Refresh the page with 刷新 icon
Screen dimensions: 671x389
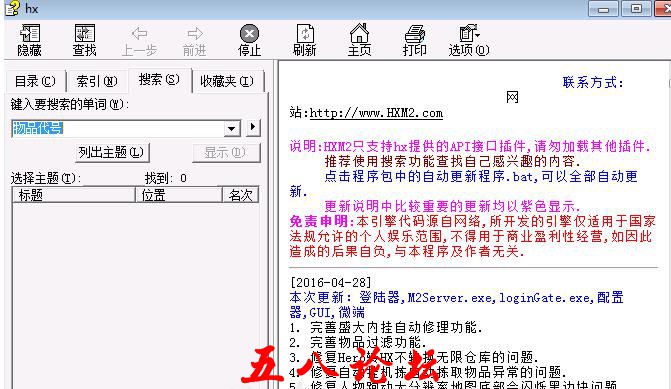(x=305, y=40)
